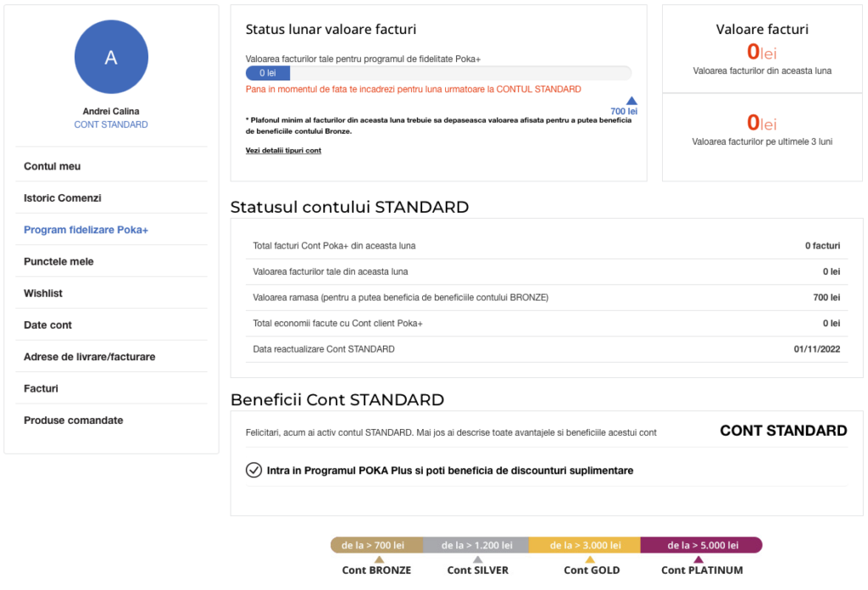Click the Beneficii Cont STANDARD heading
This screenshot has height=590, width=868.
pos(337,399)
